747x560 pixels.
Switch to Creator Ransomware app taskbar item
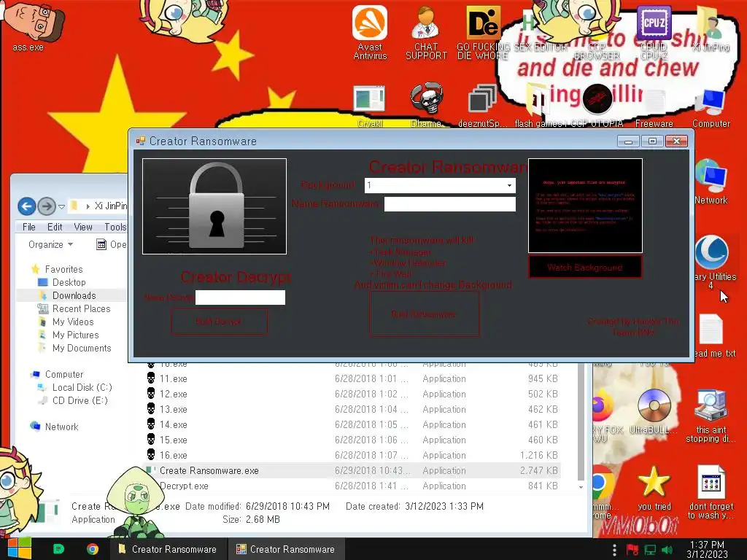pos(286,549)
